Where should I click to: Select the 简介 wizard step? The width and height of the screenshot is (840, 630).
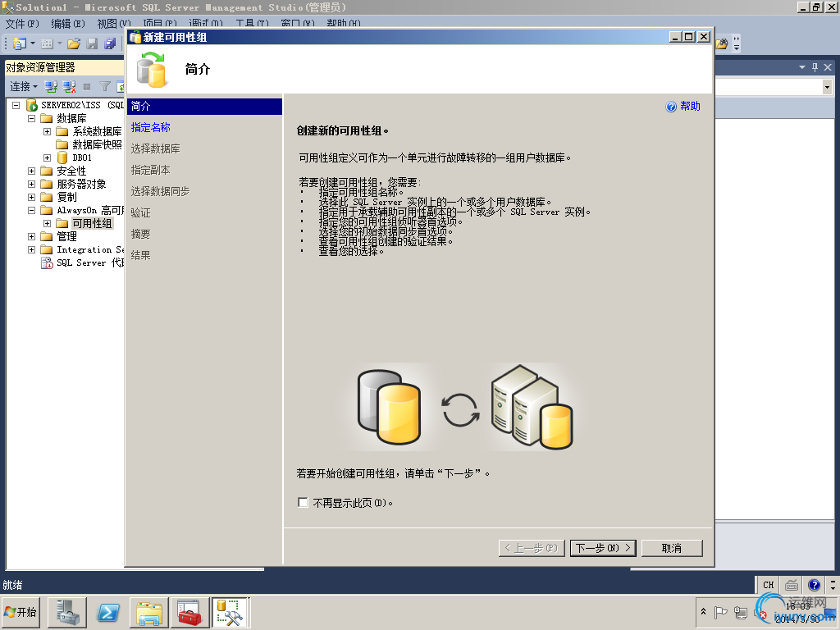(x=204, y=106)
